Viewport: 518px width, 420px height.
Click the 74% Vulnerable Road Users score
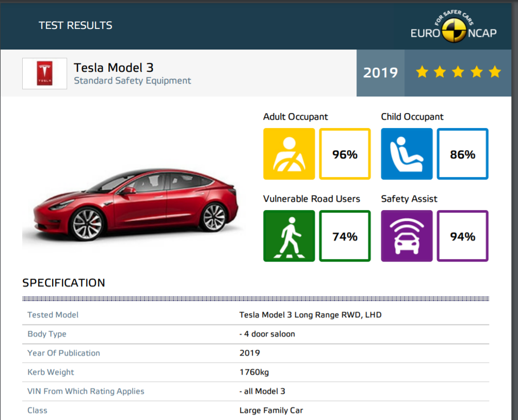click(x=345, y=236)
